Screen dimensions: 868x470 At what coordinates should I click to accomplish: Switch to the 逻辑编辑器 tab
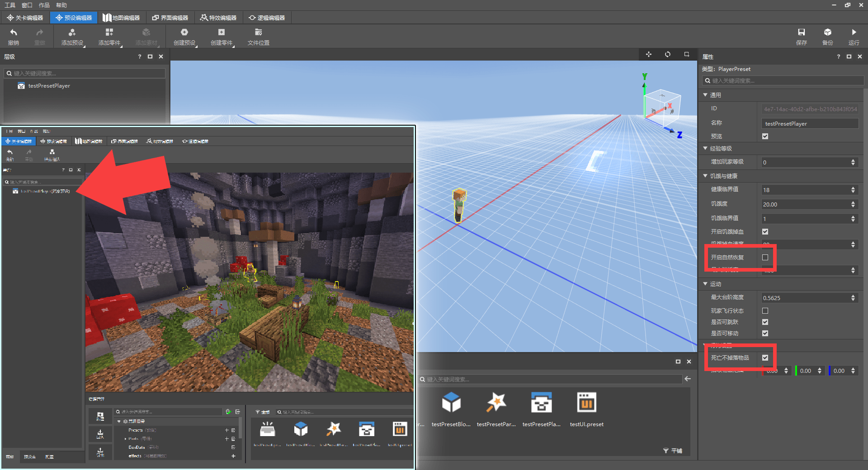click(x=267, y=18)
